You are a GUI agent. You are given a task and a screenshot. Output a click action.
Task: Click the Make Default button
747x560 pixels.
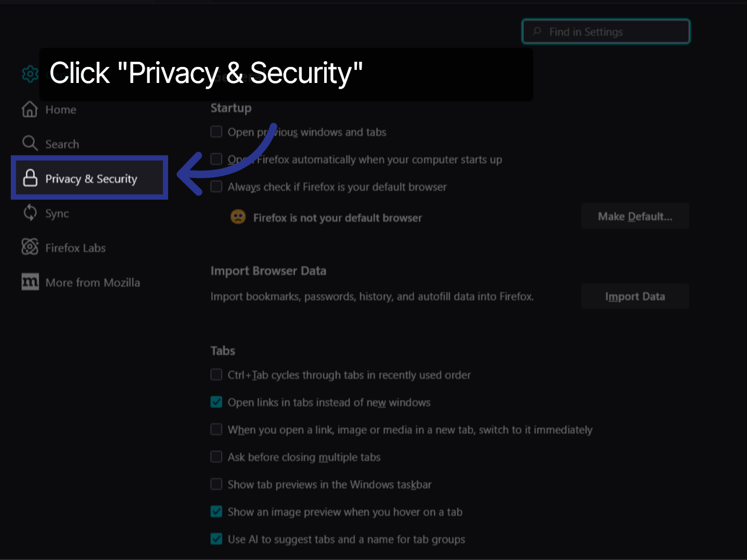[x=635, y=216]
